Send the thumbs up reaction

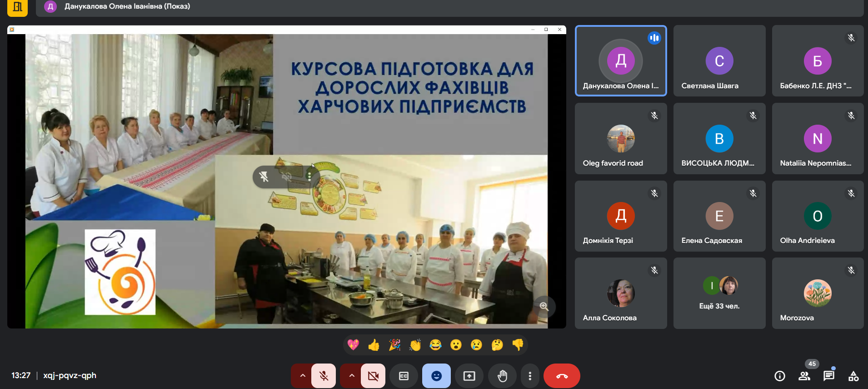pos(374,345)
